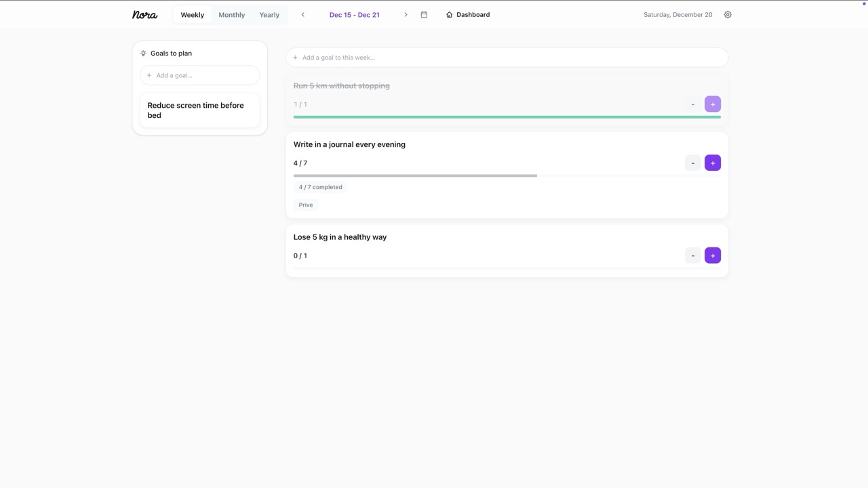Switch to the Monthly tab
The height and width of the screenshot is (488, 868).
[231, 15]
